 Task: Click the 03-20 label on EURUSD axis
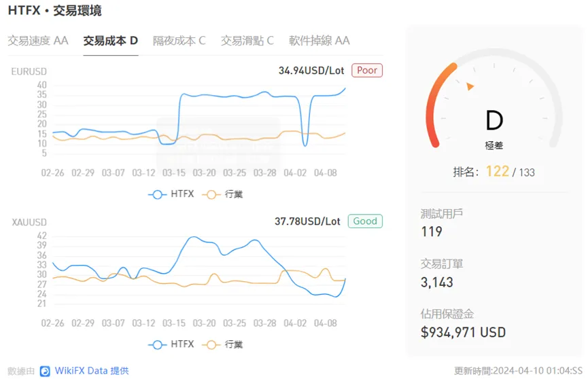click(x=204, y=173)
